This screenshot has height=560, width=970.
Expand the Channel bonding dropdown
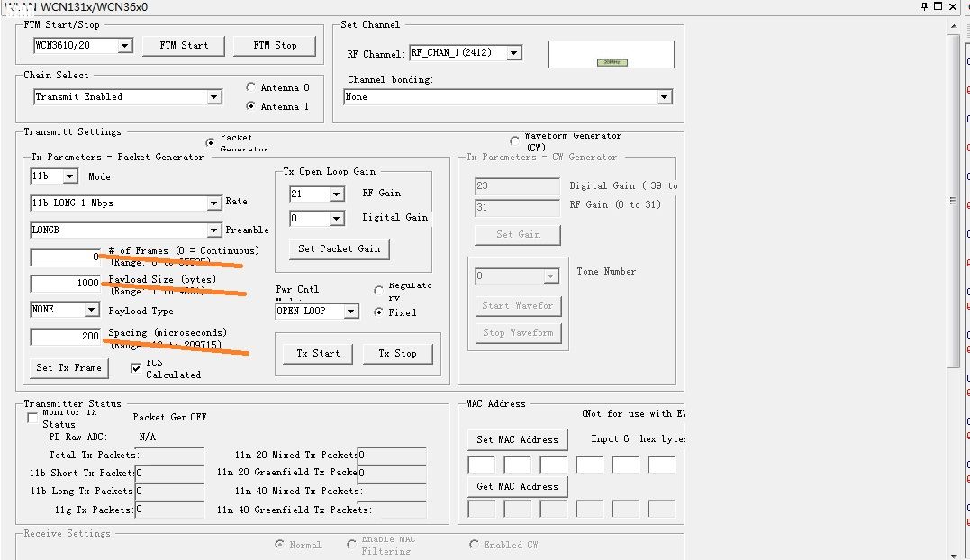point(665,97)
